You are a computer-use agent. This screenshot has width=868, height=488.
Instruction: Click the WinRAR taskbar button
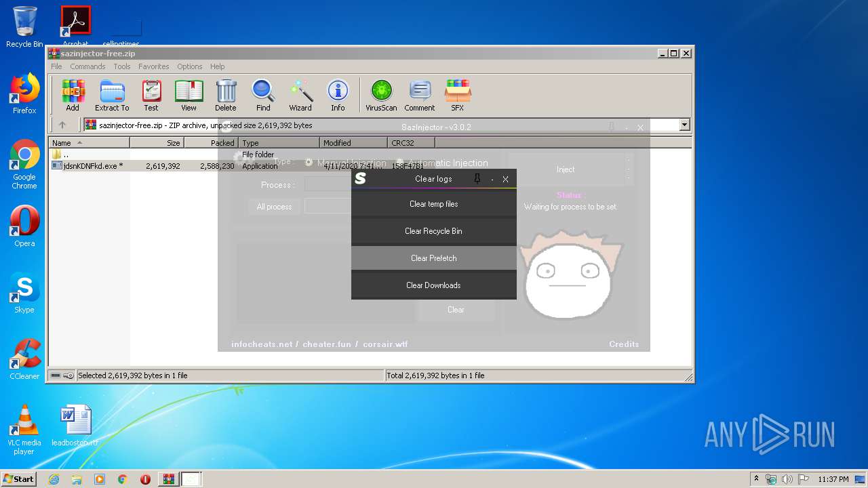168,479
